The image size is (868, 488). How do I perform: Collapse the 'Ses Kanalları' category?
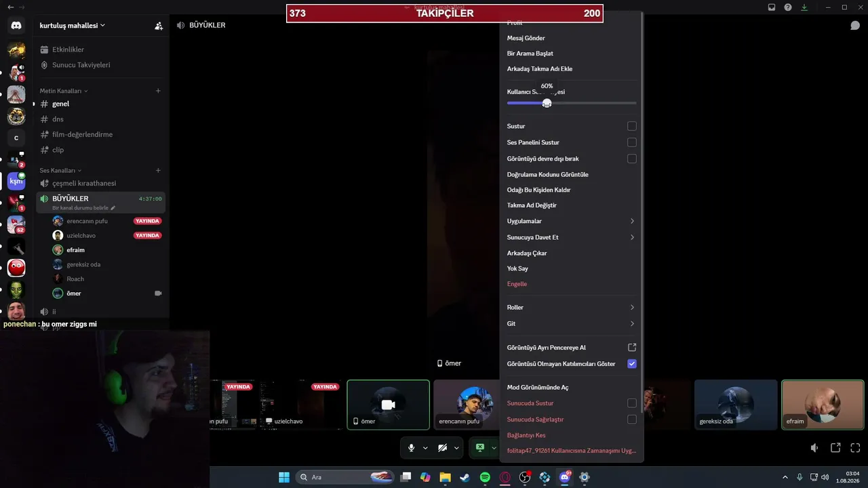coord(60,170)
